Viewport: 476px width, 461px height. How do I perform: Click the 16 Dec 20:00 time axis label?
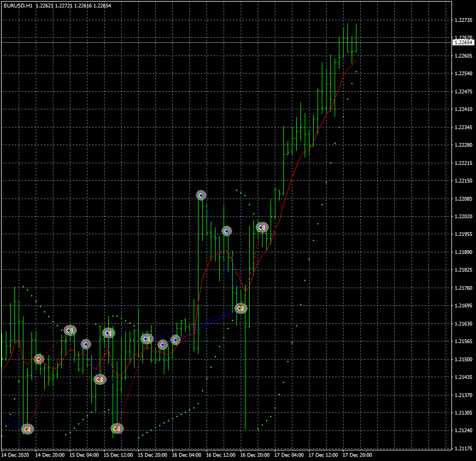[255, 455]
